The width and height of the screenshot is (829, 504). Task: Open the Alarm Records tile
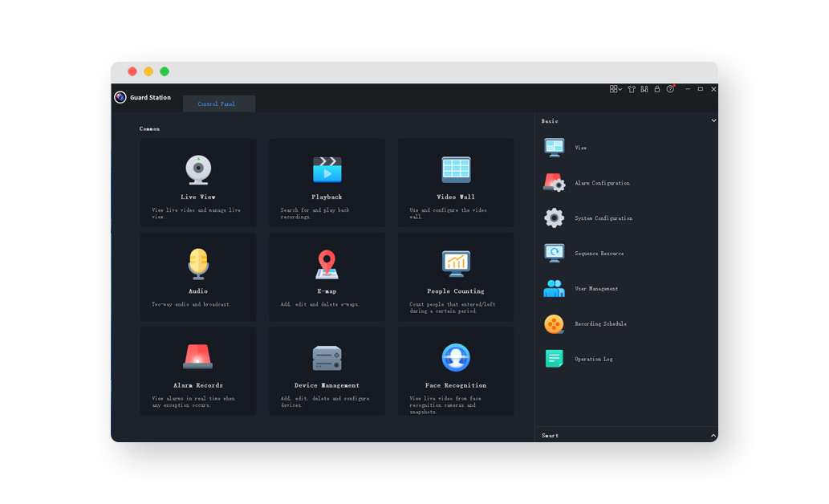pyautogui.click(x=197, y=371)
